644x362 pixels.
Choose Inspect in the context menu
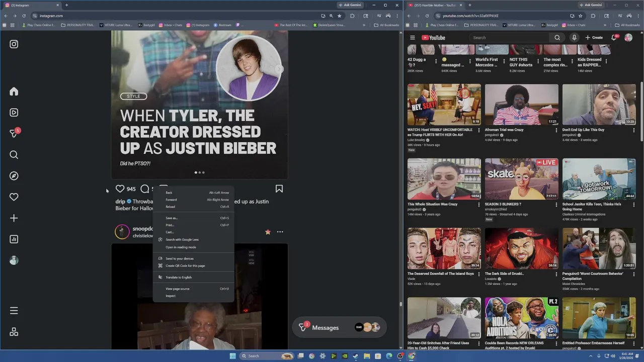(194, 296)
